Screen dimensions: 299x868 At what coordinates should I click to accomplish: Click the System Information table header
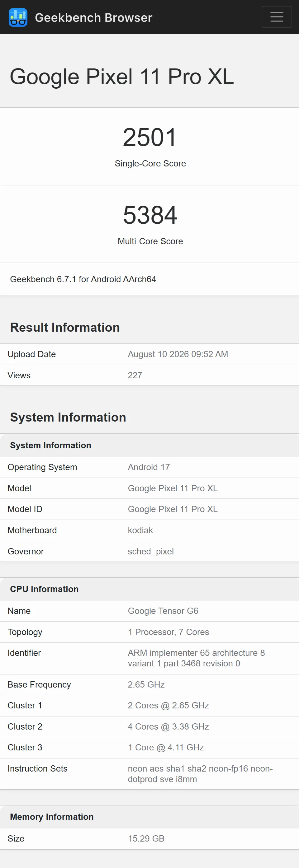(51, 446)
